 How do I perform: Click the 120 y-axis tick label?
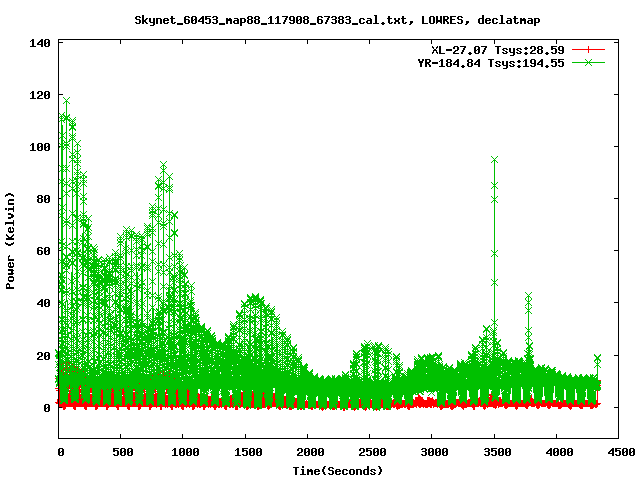(40, 95)
